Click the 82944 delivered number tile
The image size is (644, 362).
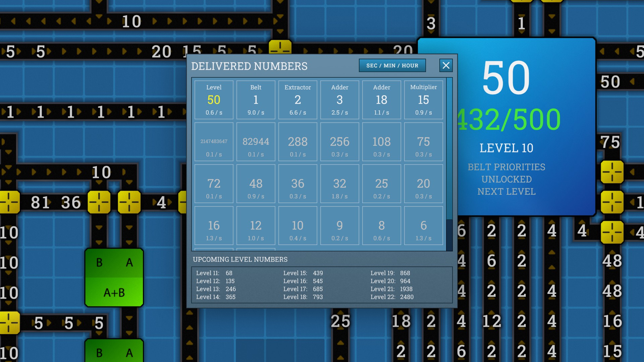click(x=256, y=142)
